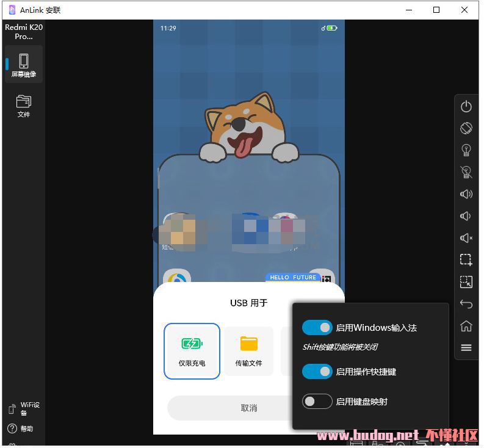Click the USB 用于 dialog title
Image resolution: width=484 pixels, height=448 pixels.
tap(249, 303)
